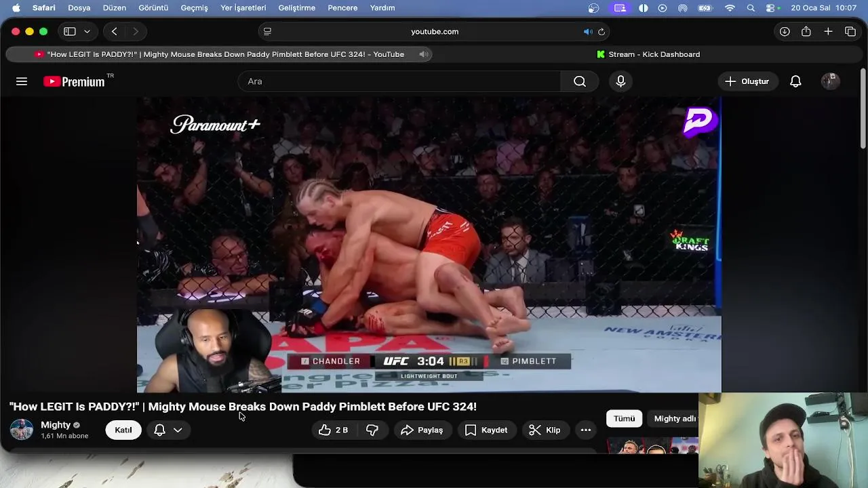
Task: Open the Safari menu
Action: (x=44, y=8)
